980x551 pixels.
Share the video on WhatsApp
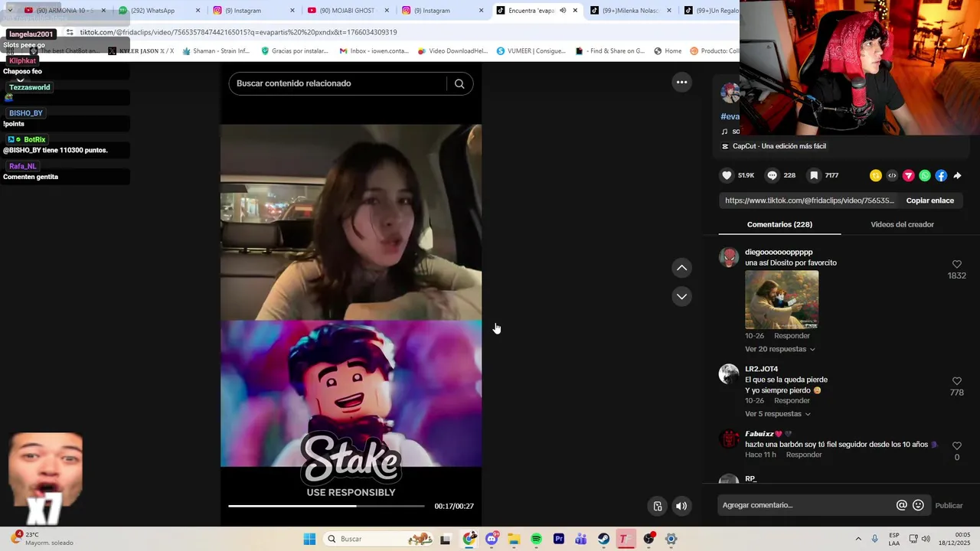click(x=925, y=175)
